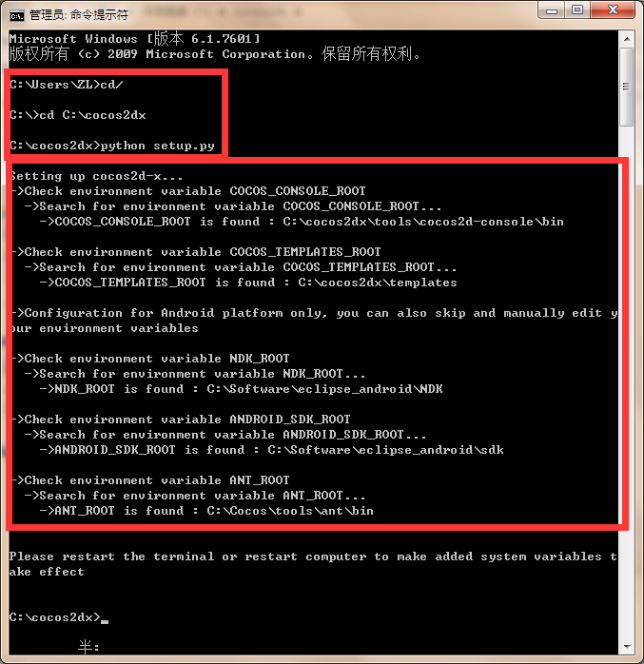644x664 pixels.
Task: Click the scrollbar down arrow
Action: click(627, 647)
